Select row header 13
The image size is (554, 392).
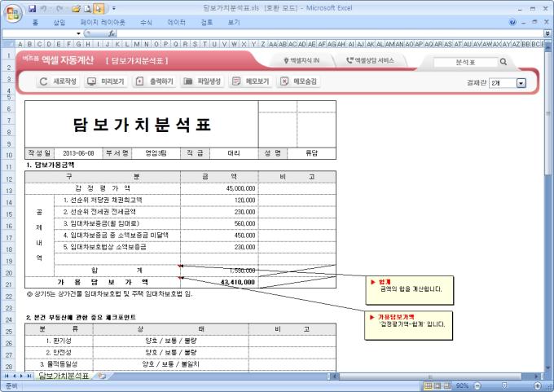pos(8,191)
